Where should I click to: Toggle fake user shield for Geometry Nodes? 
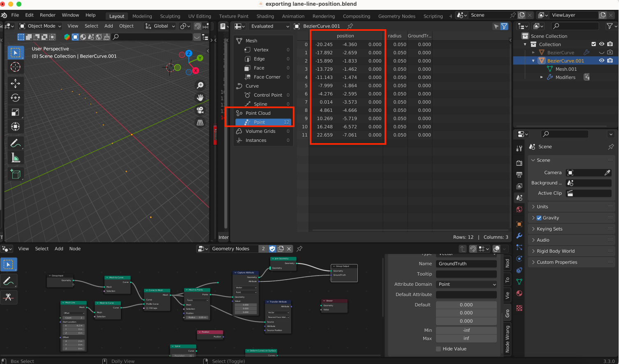coord(272,249)
